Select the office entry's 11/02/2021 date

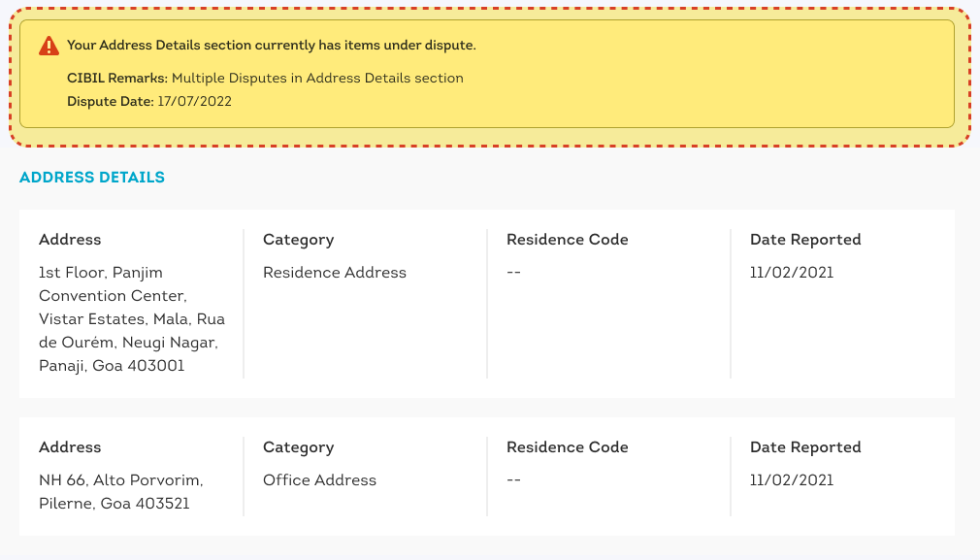pos(791,480)
